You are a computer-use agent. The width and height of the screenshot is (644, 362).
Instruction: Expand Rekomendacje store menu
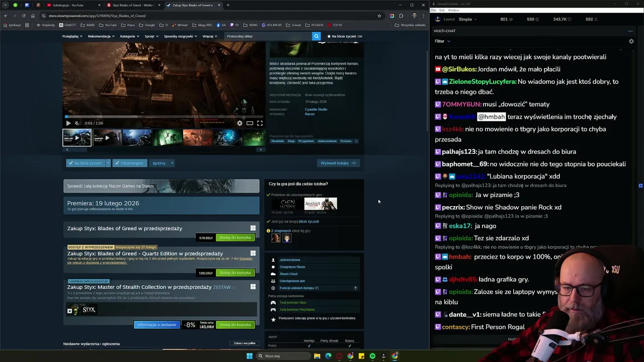[101, 36]
